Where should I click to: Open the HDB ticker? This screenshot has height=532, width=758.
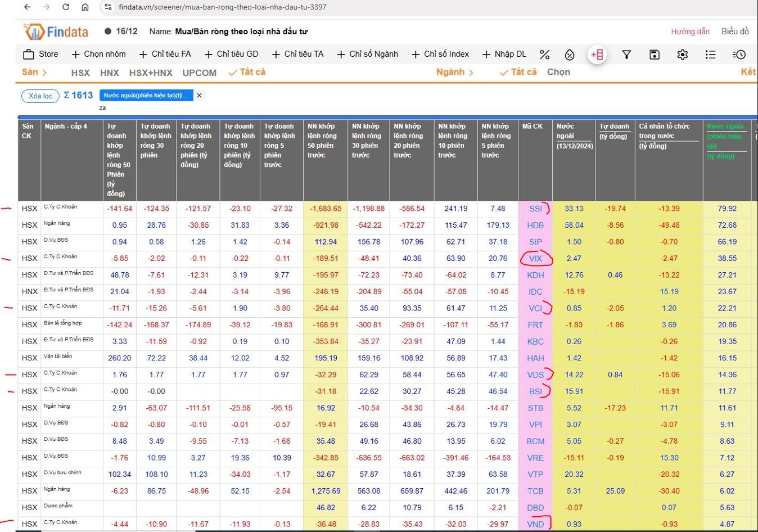click(x=535, y=225)
